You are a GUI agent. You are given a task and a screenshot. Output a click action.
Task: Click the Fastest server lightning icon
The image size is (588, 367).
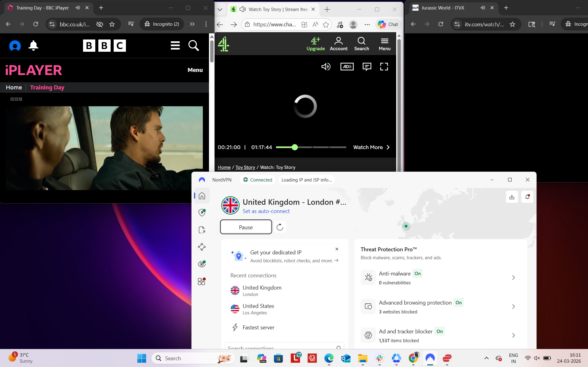[x=235, y=327]
